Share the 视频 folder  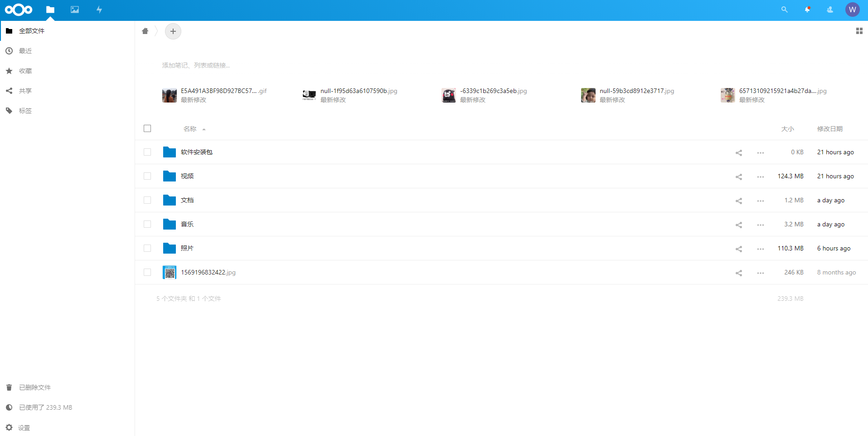[738, 177]
